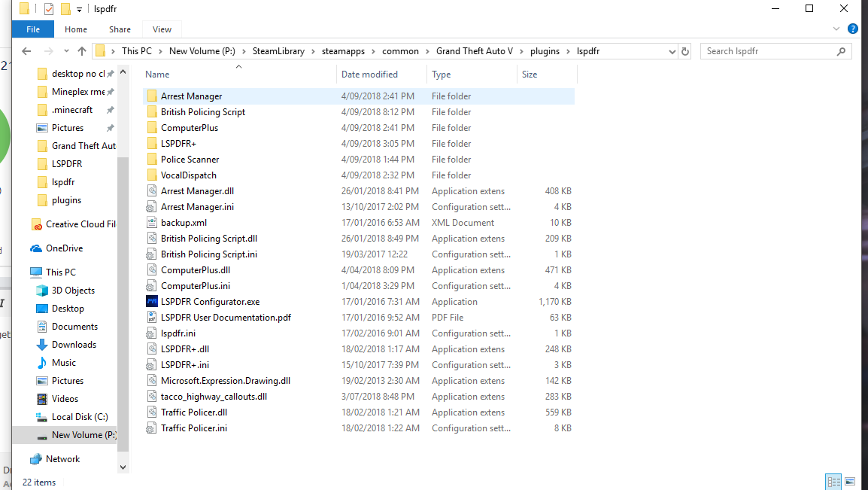Image resolution: width=868 pixels, height=490 pixels.
Task: Open the Home ribbon tab
Action: click(76, 29)
